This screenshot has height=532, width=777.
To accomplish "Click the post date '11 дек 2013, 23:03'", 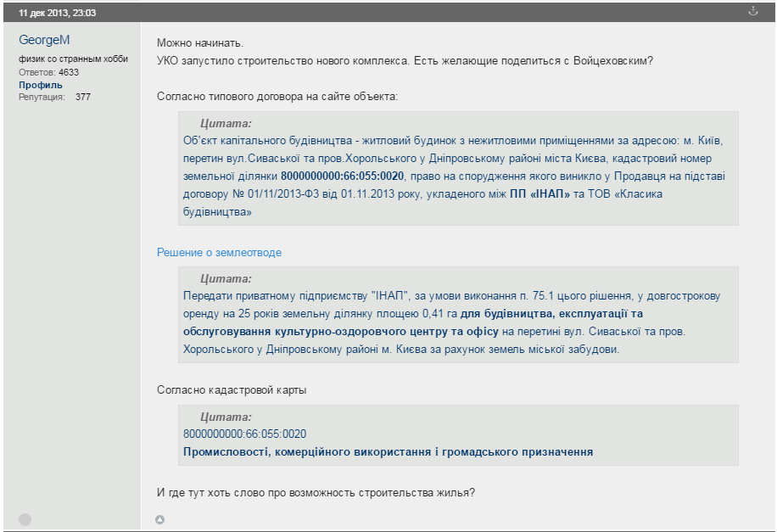I will pos(58,13).
